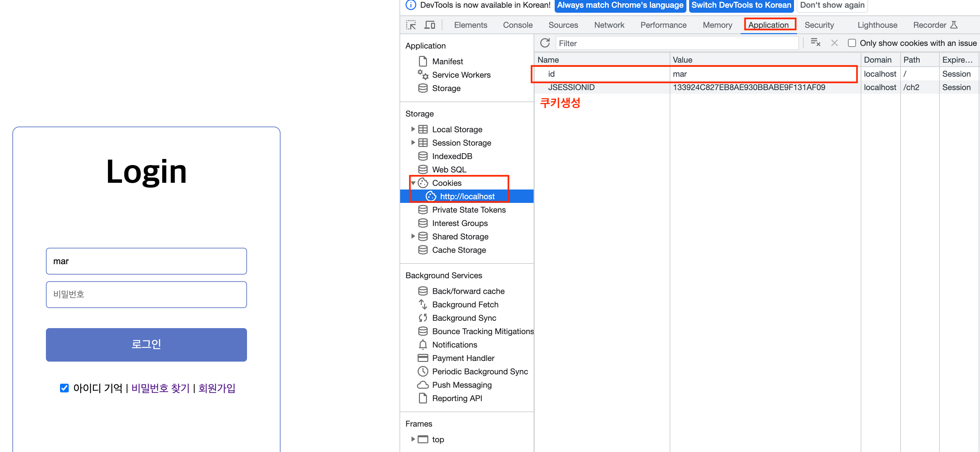This screenshot has width=980, height=452.
Task: Enable Only show cookies with an issue
Action: 852,43
